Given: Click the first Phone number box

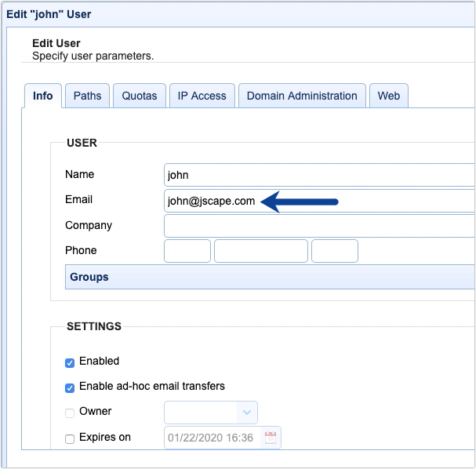Looking at the screenshot, I should pyautogui.click(x=187, y=251).
